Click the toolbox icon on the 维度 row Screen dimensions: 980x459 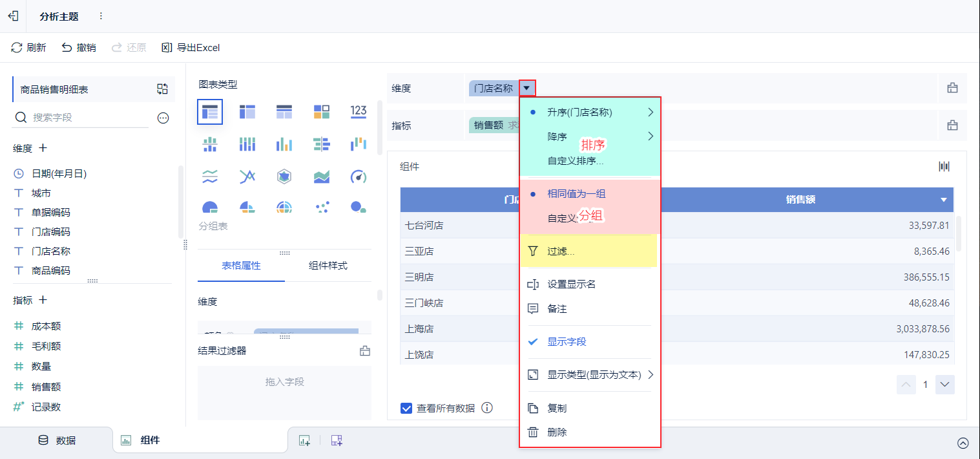[952, 89]
